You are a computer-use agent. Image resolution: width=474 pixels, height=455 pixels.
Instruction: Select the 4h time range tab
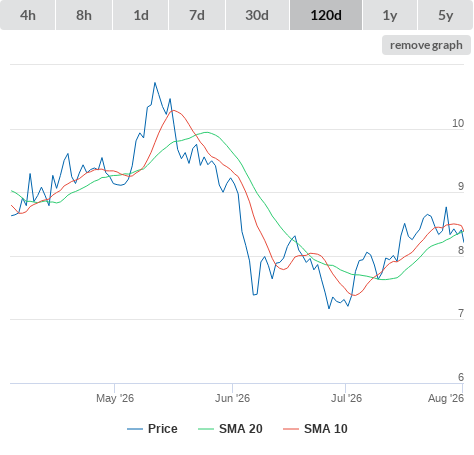[x=28, y=15]
